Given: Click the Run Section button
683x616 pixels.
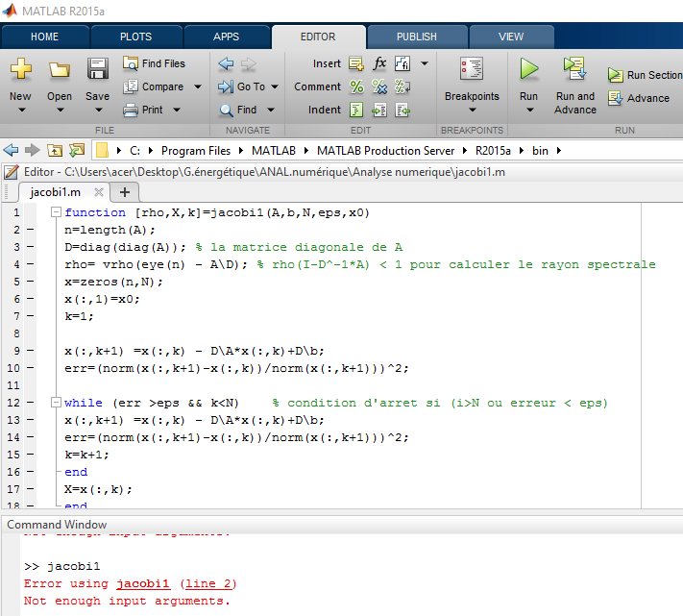Looking at the screenshot, I should (x=646, y=75).
